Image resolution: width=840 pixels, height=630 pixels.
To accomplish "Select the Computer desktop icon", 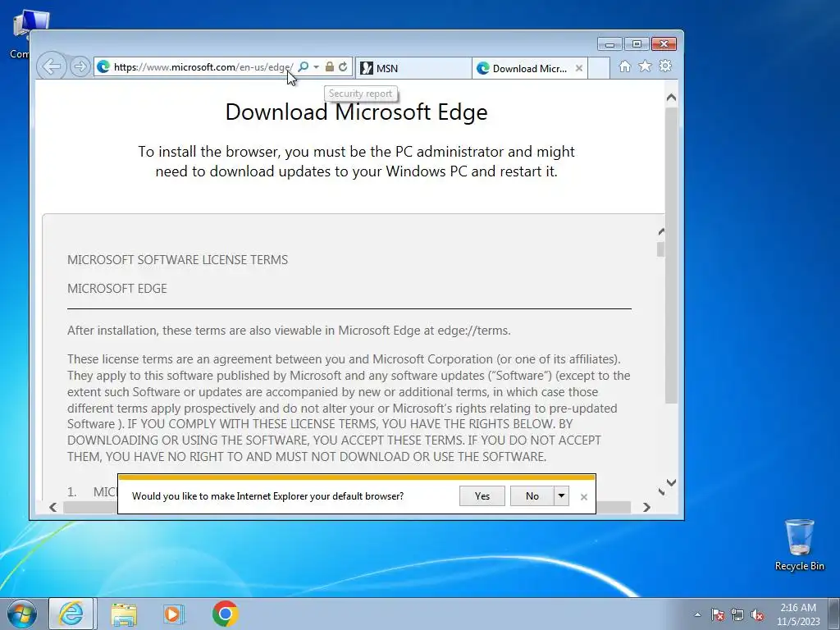I will (x=21, y=34).
